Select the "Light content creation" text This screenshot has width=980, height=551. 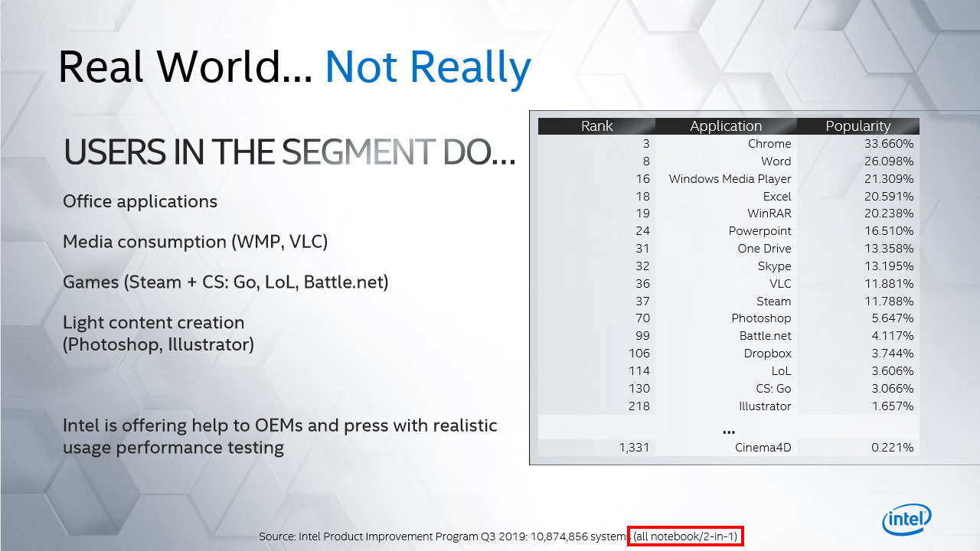154,323
